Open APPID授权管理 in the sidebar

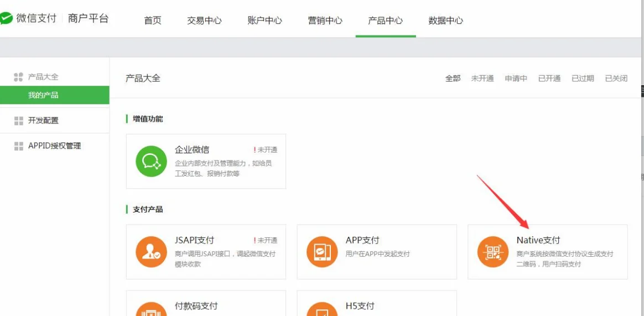point(55,146)
